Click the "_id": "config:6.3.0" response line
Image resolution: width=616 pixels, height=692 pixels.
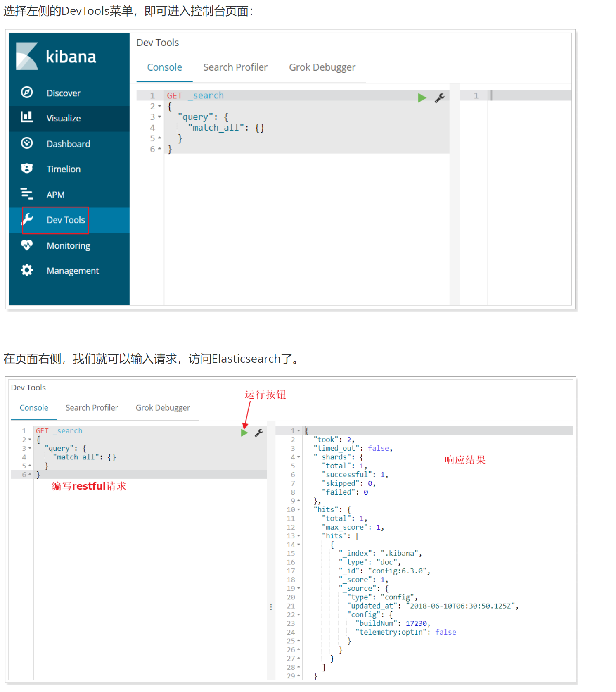(x=384, y=571)
